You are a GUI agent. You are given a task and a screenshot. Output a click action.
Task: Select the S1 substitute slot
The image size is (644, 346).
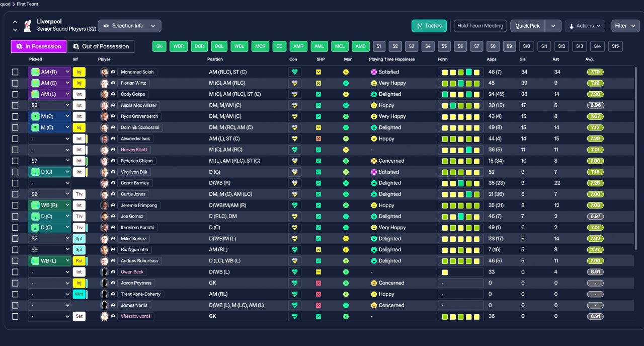(379, 46)
